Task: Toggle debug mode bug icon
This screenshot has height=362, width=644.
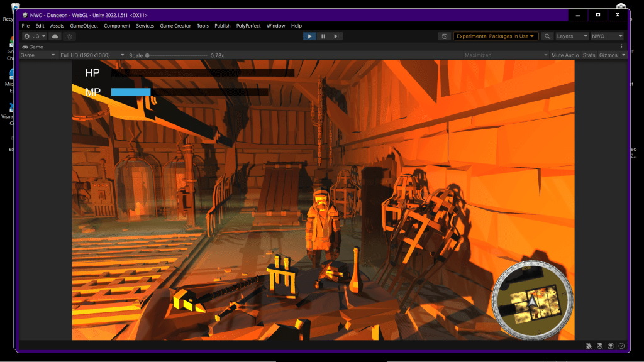Action: click(588, 346)
